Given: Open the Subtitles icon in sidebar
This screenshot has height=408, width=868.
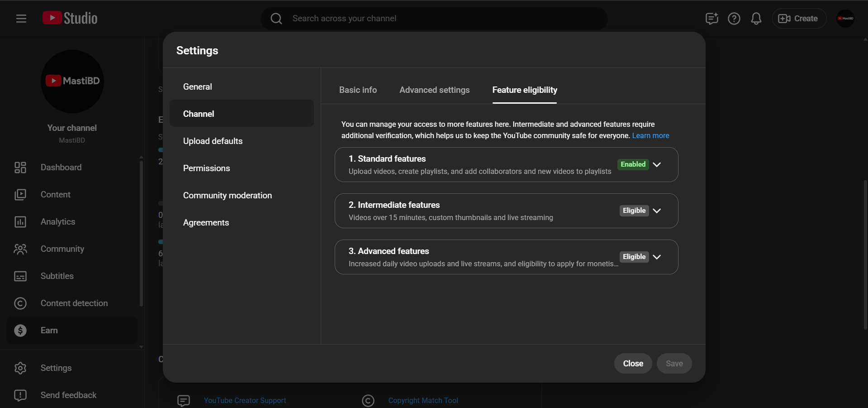Looking at the screenshot, I should tap(20, 276).
